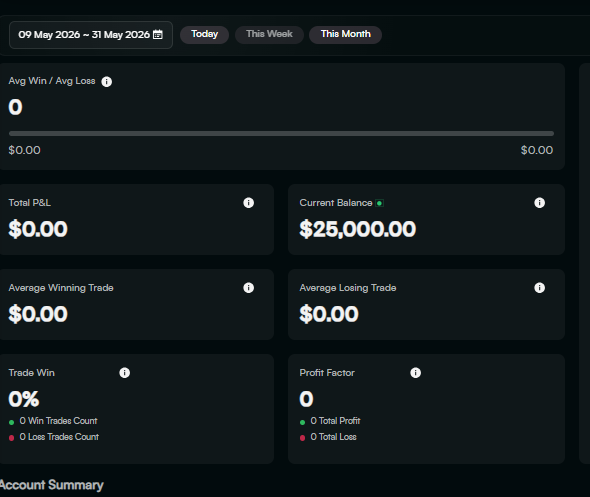Click the Average Losing Trade $0.00 value
Screen dimensions: 590x497
(329, 314)
